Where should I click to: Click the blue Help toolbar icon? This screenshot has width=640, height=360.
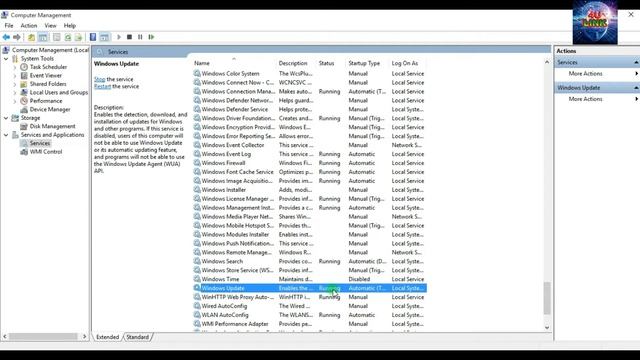[93, 37]
